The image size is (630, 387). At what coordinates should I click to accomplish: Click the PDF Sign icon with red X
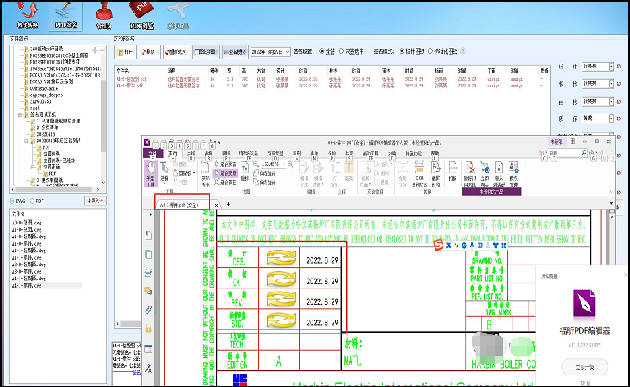coord(470,173)
